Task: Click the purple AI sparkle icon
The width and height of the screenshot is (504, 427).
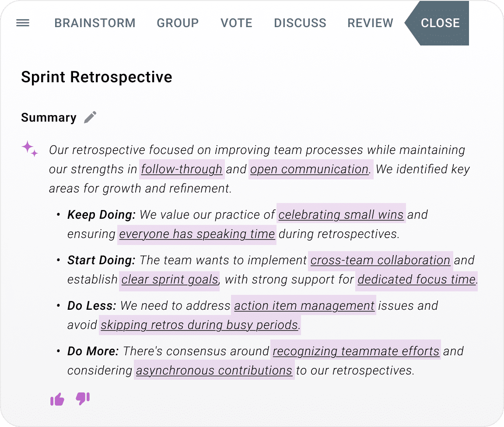Action: [29, 149]
